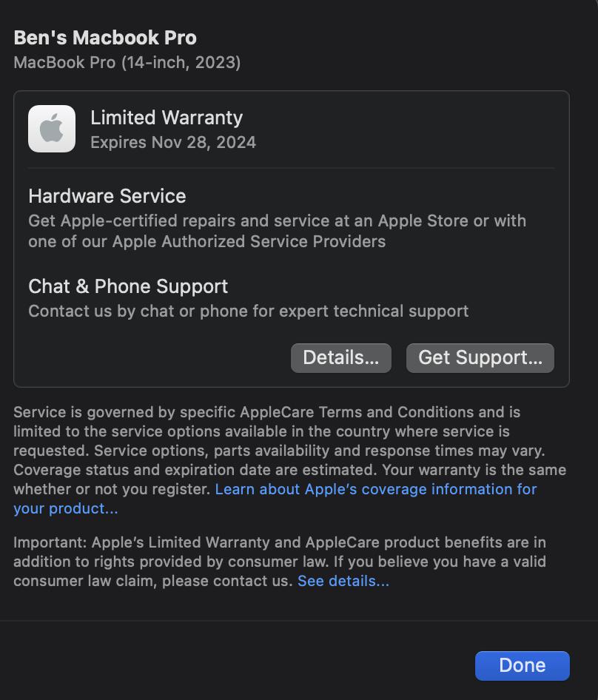Click the Important consumer law notice paragraph

(x=280, y=562)
